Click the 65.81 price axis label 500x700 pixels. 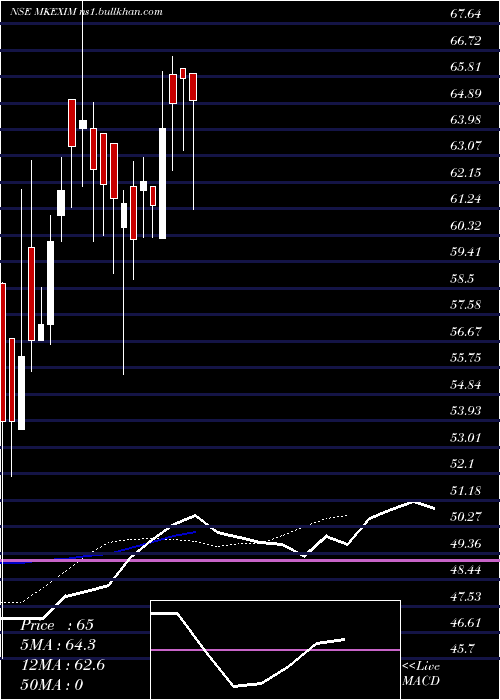466,67
